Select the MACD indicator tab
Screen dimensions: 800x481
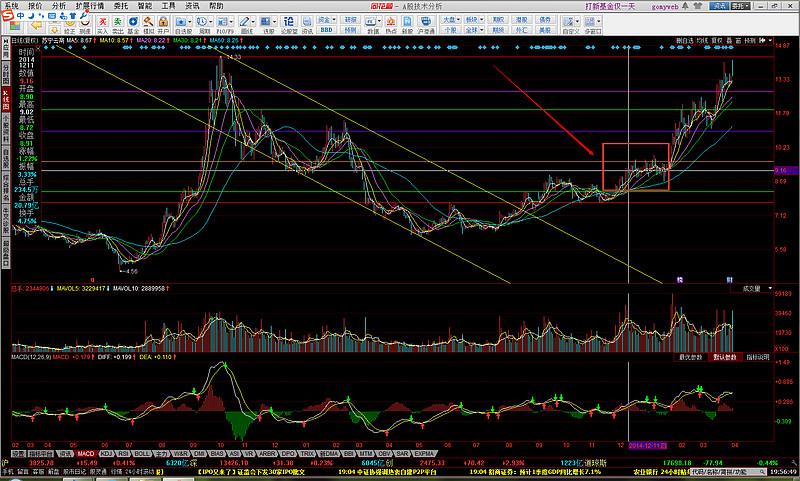tap(86, 453)
